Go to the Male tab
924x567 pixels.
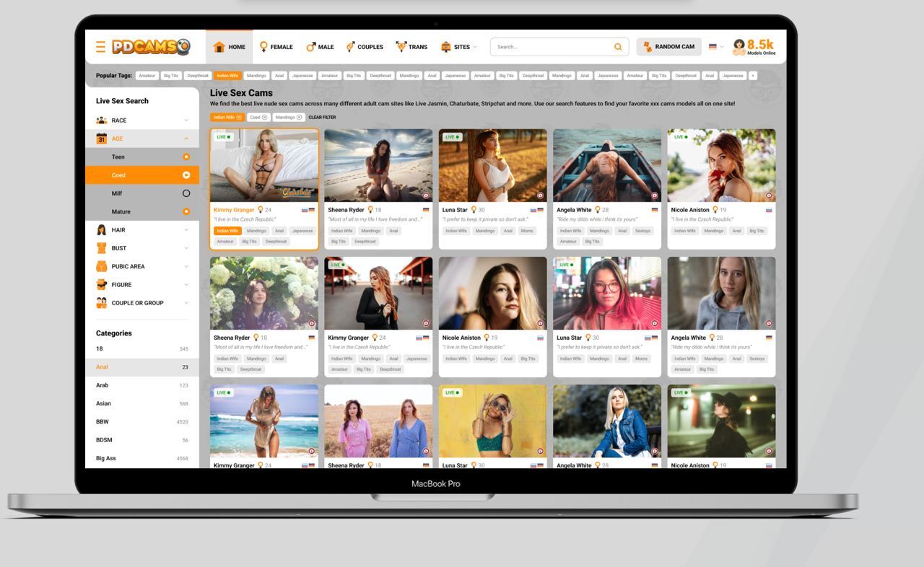pyautogui.click(x=320, y=47)
